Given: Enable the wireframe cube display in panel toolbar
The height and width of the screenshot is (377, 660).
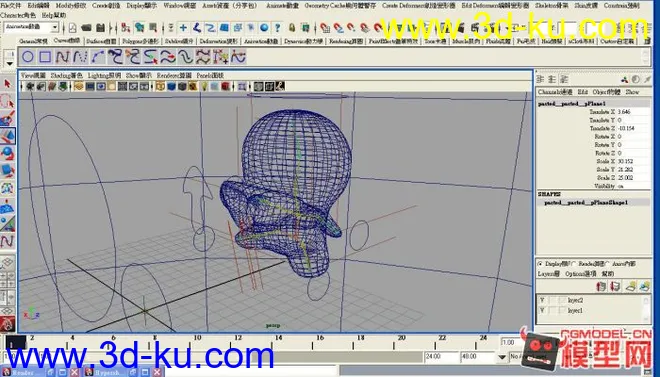Looking at the screenshot, I should tap(160, 87).
